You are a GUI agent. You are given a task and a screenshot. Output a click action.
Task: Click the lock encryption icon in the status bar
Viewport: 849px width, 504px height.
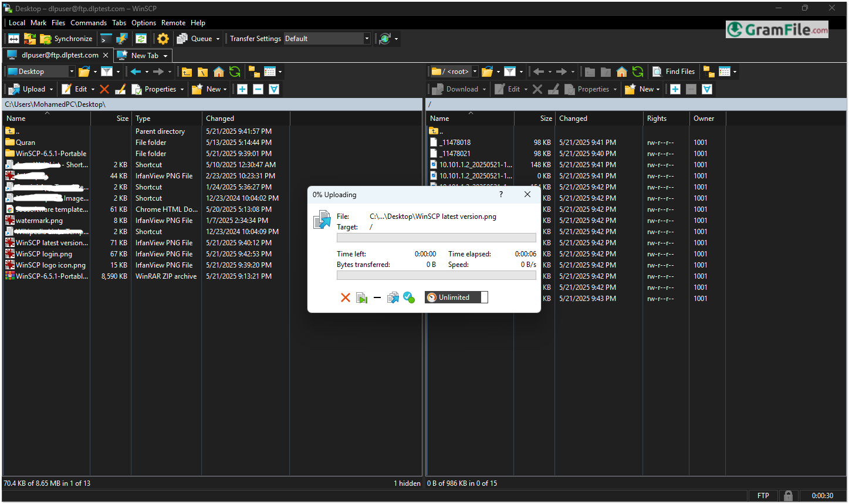click(788, 496)
